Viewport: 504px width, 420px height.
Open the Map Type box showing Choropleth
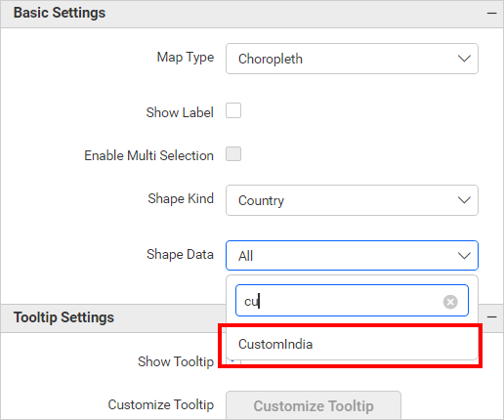pyautogui.click(x=352, y=59)
